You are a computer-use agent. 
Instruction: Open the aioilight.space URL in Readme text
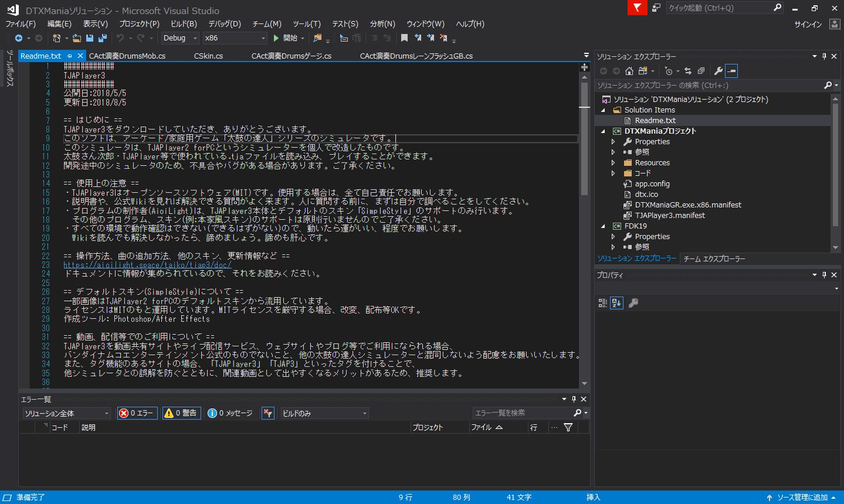[x=147, y=265]
